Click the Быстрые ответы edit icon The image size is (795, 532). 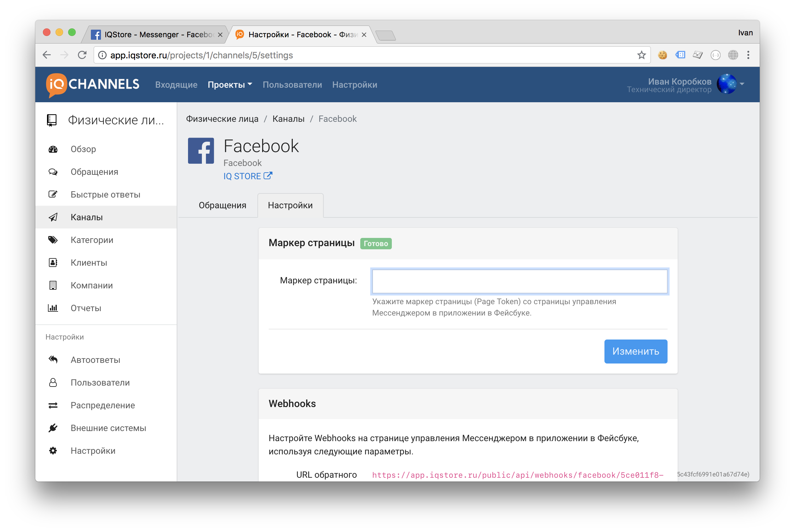coord(53,194)
